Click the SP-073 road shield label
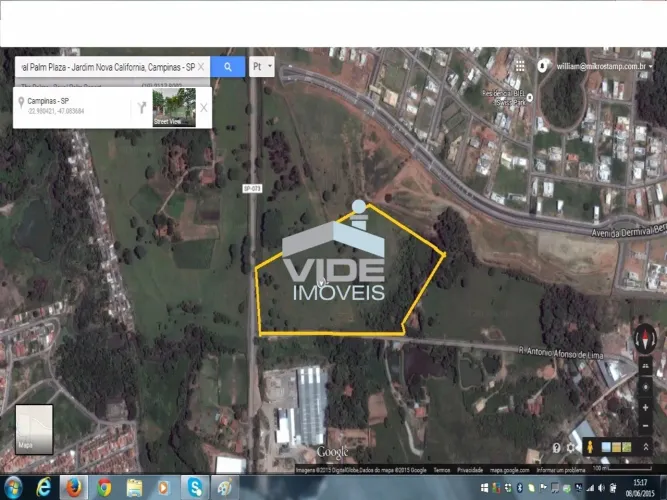Image resolution: width=667 pixels, height=500 pixels. pyautogui.click(x=252, y=188)
